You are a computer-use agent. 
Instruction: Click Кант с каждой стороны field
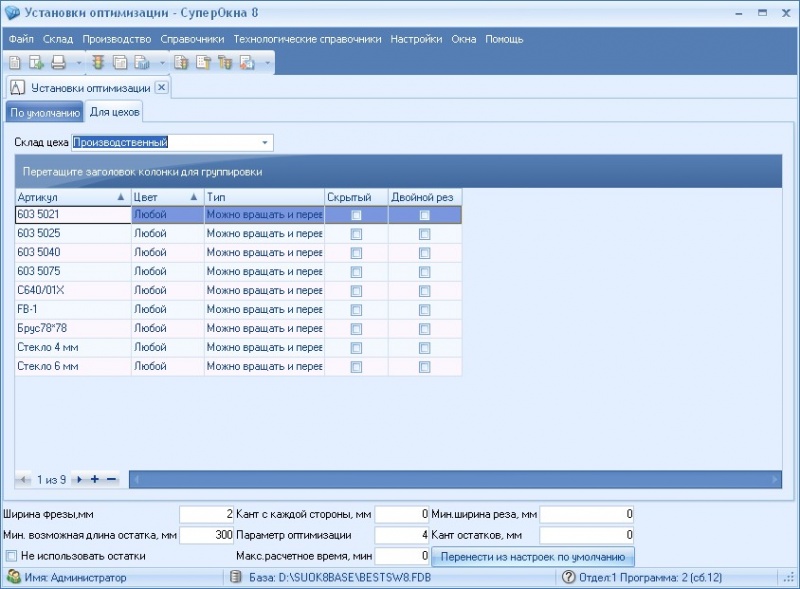tap(402, 514)
